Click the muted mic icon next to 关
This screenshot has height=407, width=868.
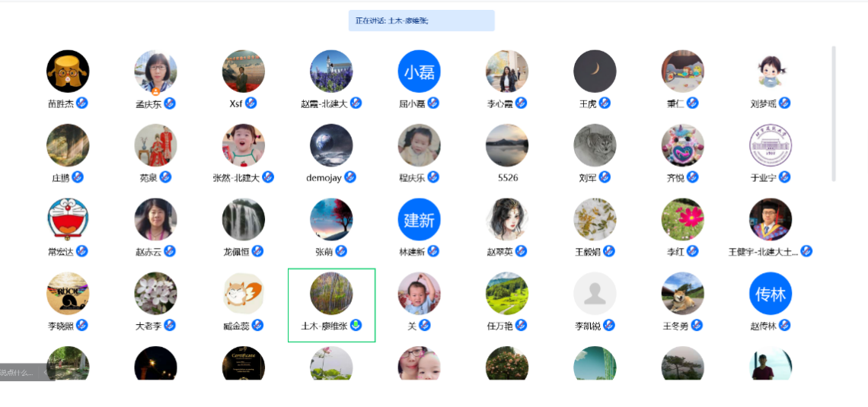[425, 325]
